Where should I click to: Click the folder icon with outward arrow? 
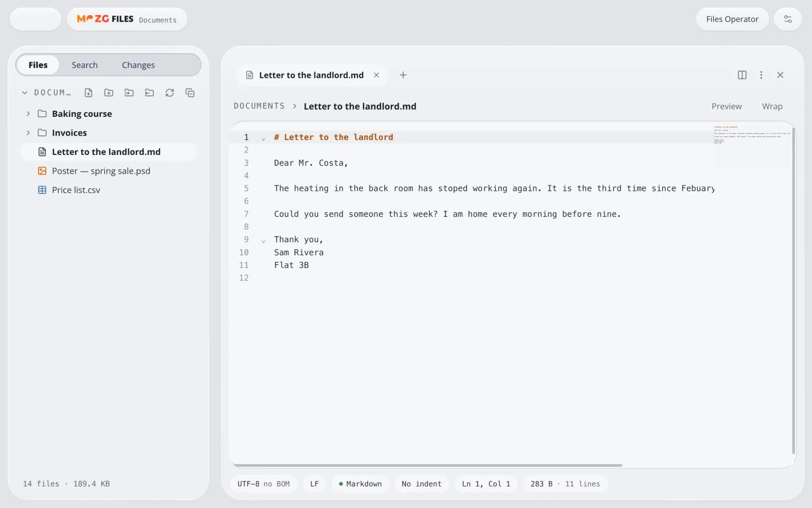[x=149, y=92]
